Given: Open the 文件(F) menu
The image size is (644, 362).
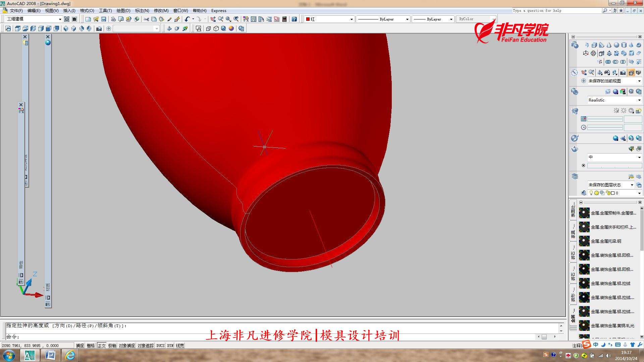Looking at the screenshot, I should tap(16, 11).
